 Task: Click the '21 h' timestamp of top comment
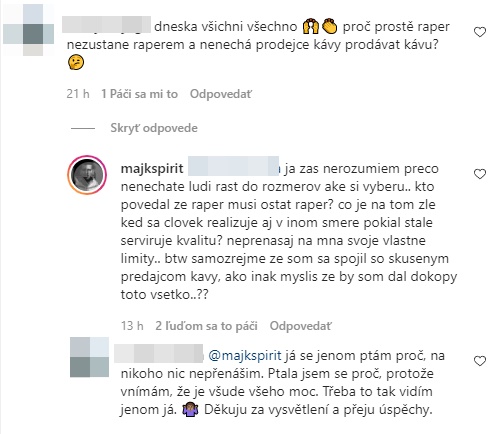78,94
